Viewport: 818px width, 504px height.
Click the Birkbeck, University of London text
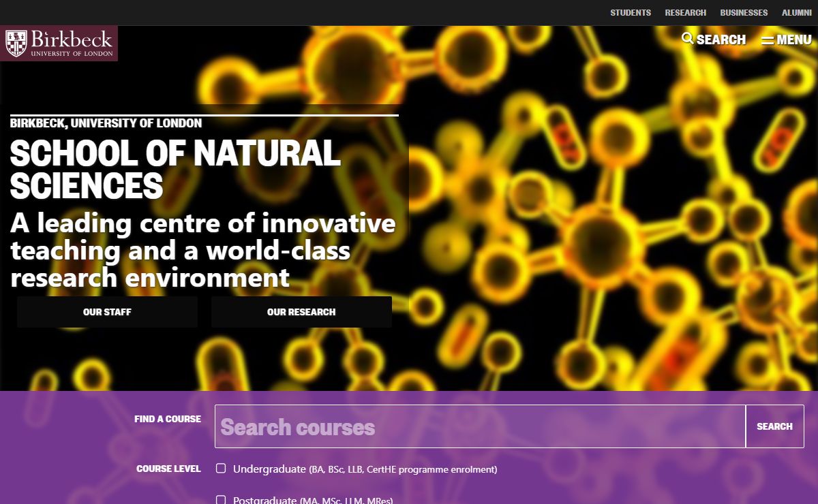point(106,123)
